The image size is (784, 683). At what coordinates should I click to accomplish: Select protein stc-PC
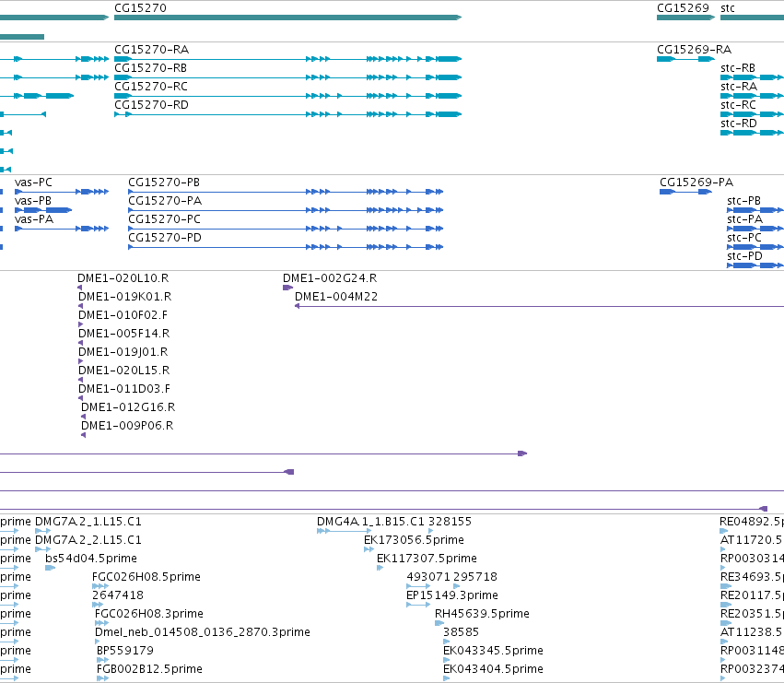755,247
